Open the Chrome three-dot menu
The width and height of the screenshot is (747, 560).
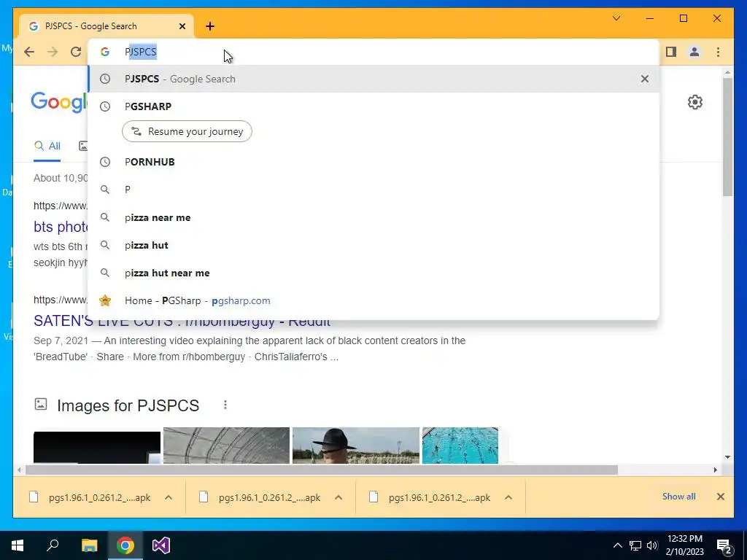point(718,52)
